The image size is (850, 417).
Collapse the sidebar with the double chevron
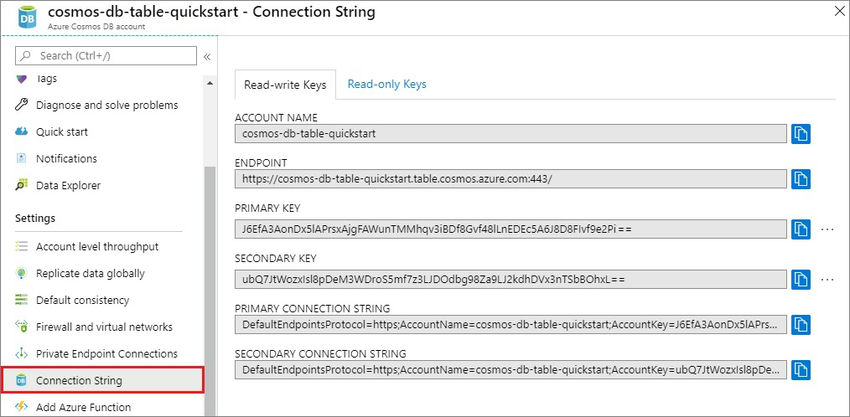pyautogui.click(x=207, y=56)
